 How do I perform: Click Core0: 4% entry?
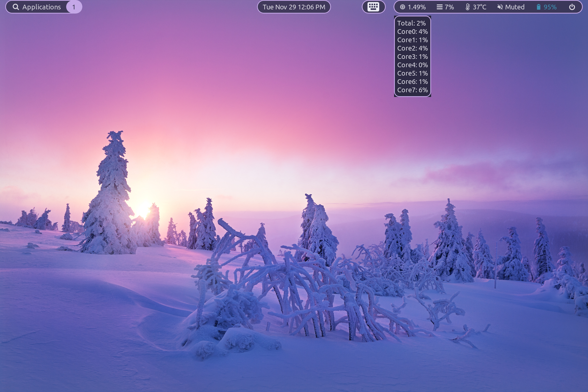[x=412, y=32]
